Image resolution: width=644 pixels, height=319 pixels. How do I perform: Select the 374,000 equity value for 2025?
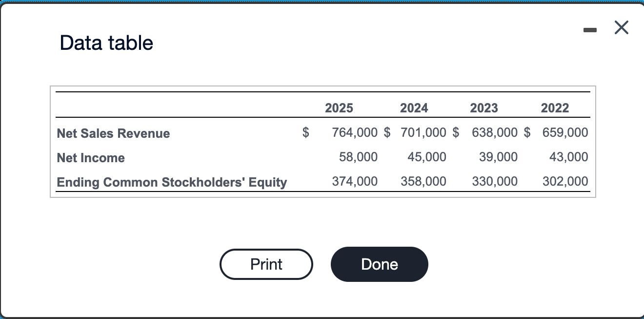[x=355, y=181]
